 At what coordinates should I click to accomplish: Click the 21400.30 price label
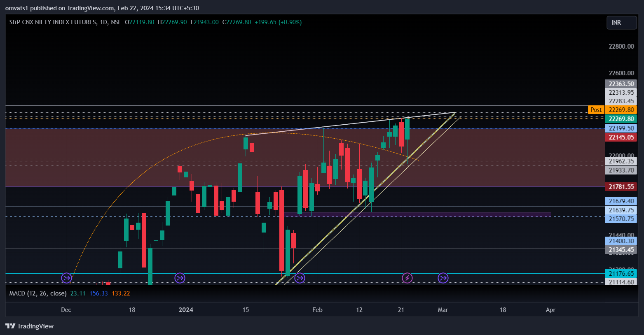(x=621, y=241)
